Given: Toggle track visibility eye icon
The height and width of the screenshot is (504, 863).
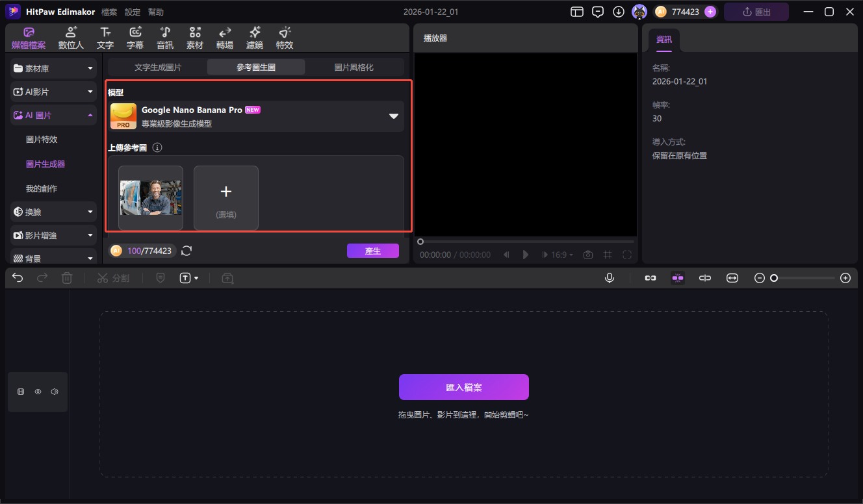Looking at the screenshot, I should coord(38,392).
